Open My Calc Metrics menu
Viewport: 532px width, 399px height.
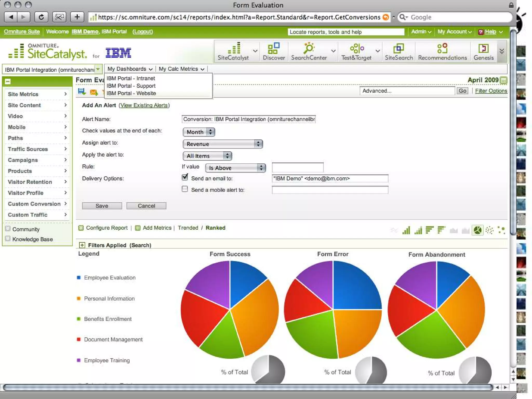coord(181,69)
